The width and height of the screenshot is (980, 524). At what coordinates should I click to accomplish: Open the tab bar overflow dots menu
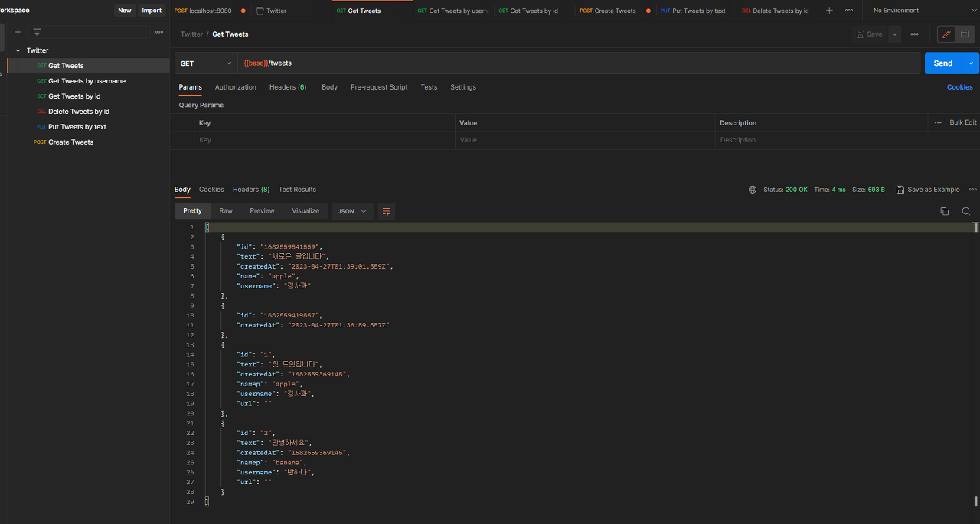click(849, 11)
